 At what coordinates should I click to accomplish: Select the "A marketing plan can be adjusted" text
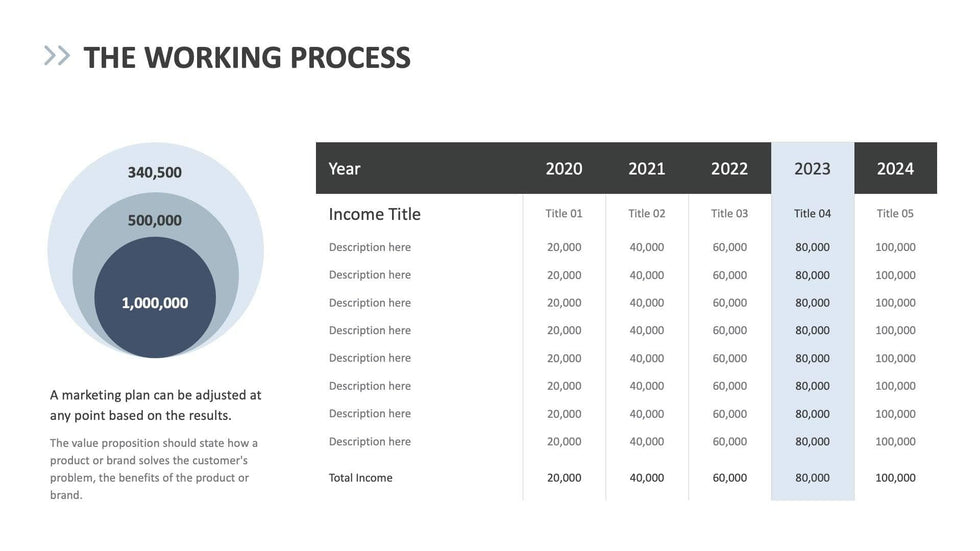[x=156, y=405]
